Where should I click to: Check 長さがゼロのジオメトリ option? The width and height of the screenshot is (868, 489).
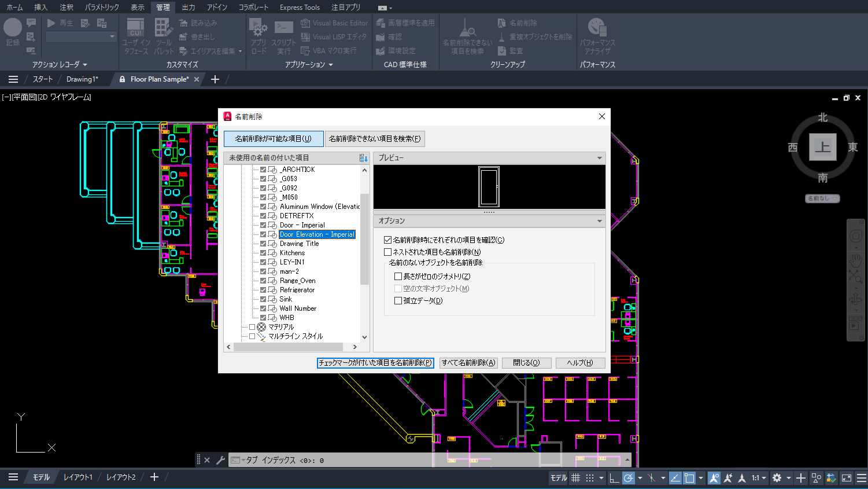[398, 276]
